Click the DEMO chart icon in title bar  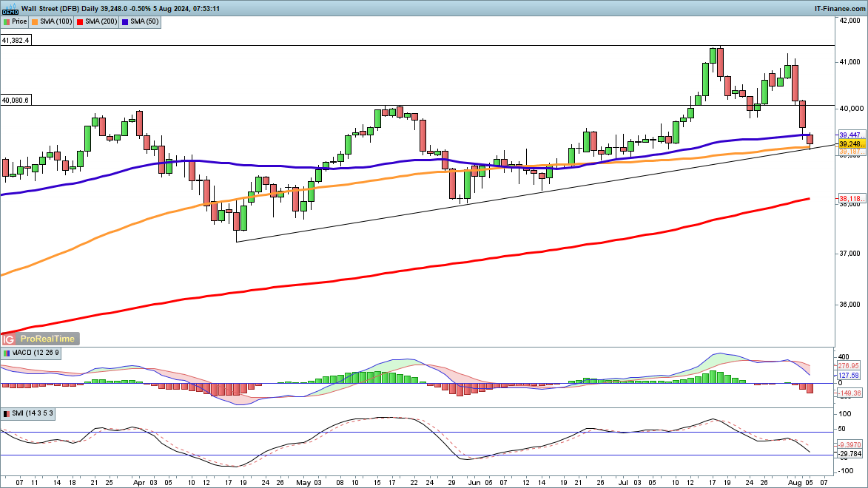9,8
